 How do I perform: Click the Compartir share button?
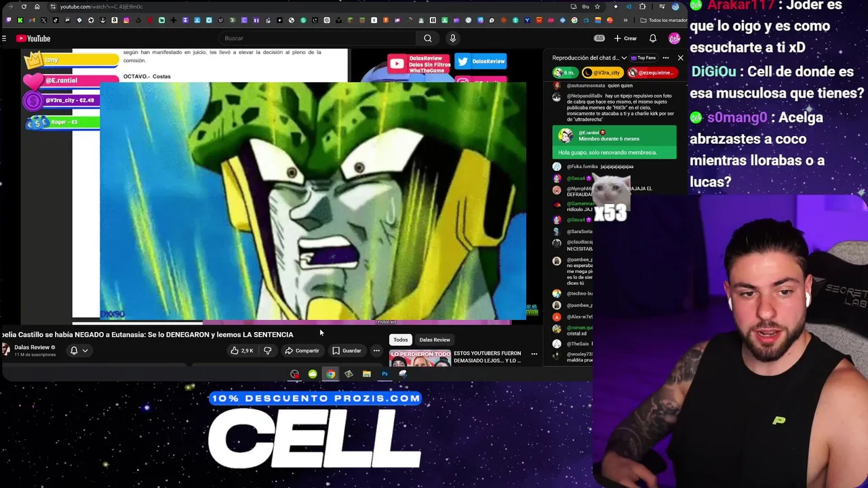(302, 350)
